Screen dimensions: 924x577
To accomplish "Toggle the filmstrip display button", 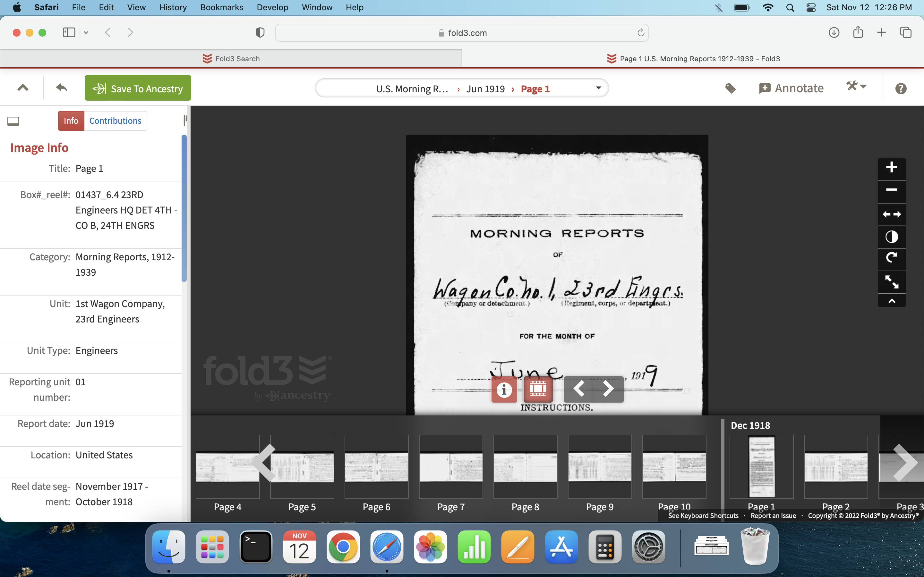I will pos(538,389).
